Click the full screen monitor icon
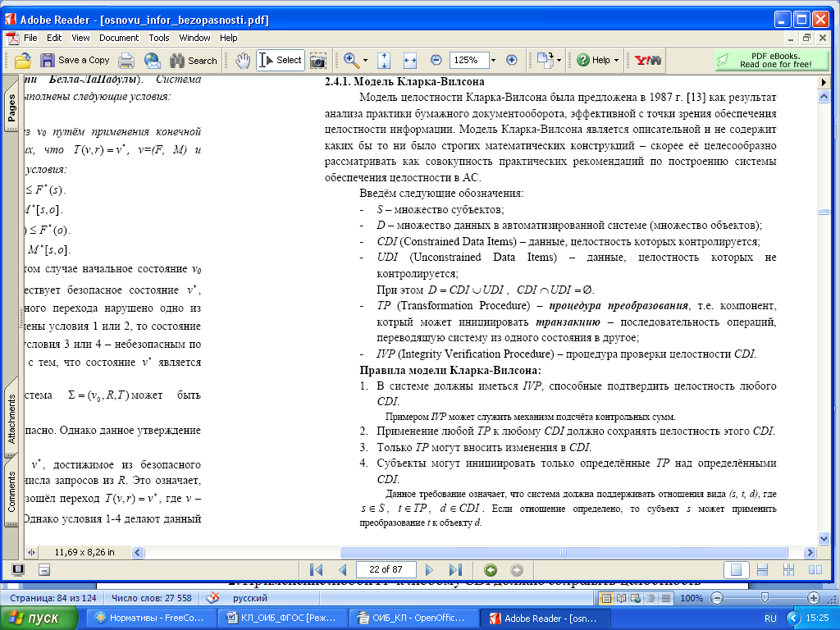This screenshot has height=630, width=840. pos(18,569)
